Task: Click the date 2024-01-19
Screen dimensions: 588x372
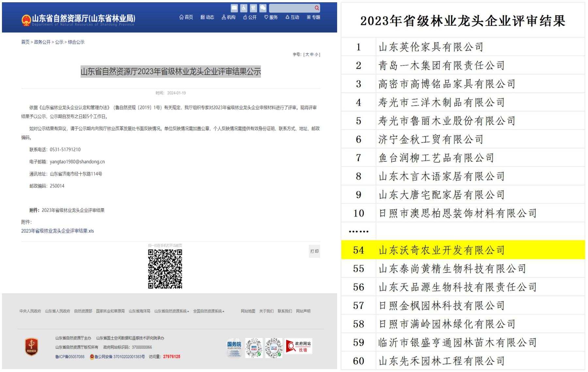Action: (x=176, y=93)
